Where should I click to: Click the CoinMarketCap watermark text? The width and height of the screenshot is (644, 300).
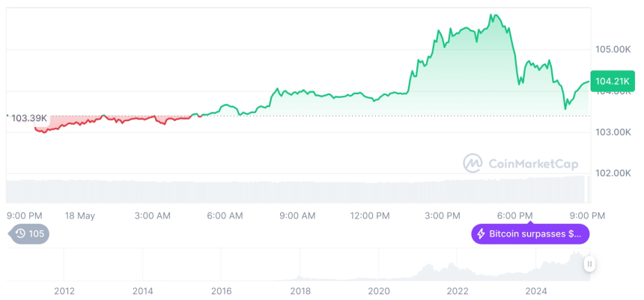pyautogui.click(x=532, y=163)
